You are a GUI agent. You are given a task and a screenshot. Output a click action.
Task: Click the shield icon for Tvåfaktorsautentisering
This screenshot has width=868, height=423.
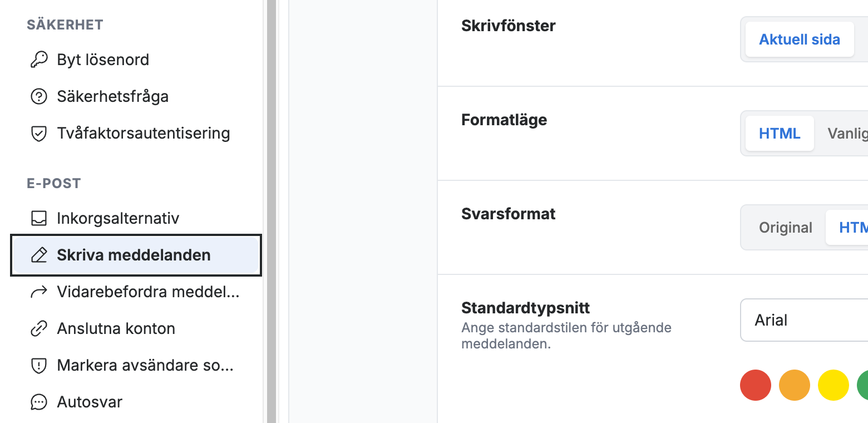tap(38, 134)
